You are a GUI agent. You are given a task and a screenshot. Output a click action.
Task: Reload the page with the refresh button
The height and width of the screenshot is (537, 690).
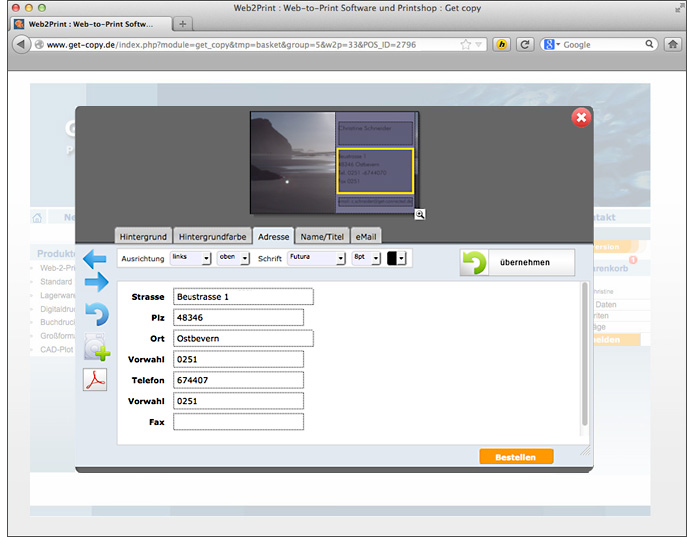(x=525, y=44)
